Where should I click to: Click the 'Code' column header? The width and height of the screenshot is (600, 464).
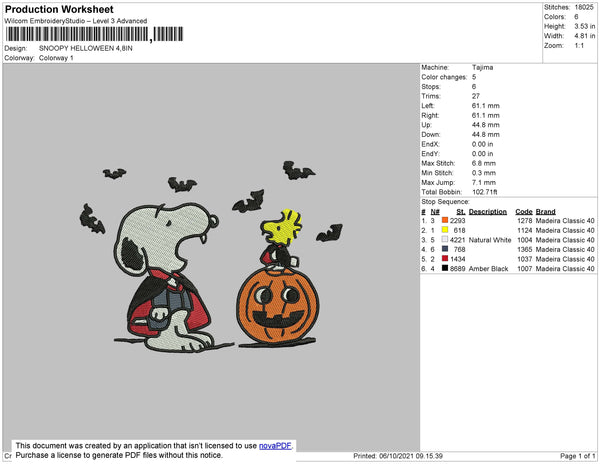pyautogui.click(x=524, y=212)
